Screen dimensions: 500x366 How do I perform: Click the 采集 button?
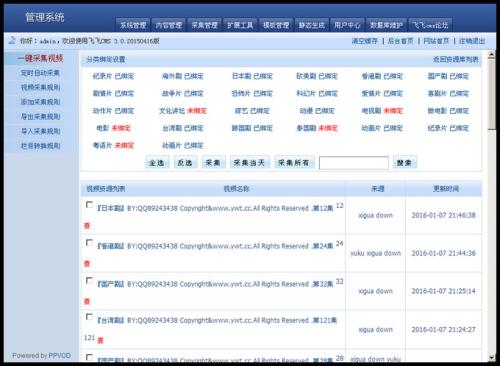tap(213, 163)
